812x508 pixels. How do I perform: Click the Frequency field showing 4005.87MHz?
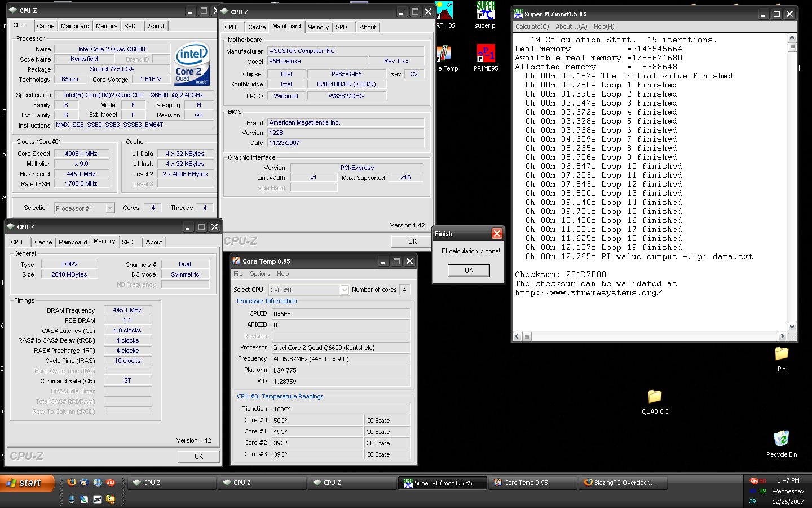pyautogui.click(x=341, y=358)
